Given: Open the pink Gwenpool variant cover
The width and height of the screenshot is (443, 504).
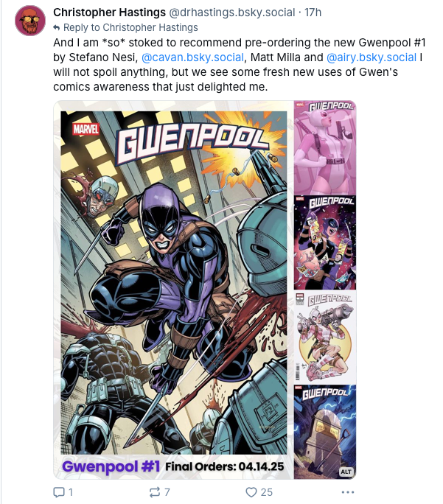Looking at the screenshot, I should coord(325,148).
